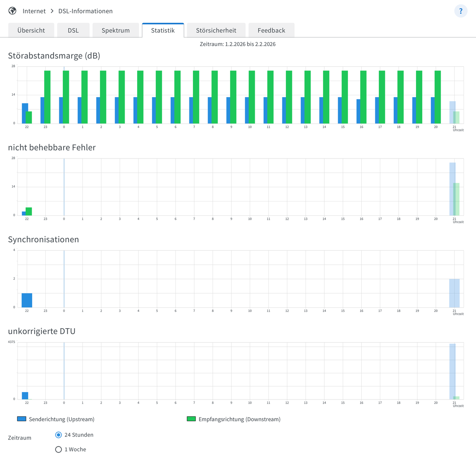Click the faded Synchronisationen bar at hour 21

(x=454, y=293)
